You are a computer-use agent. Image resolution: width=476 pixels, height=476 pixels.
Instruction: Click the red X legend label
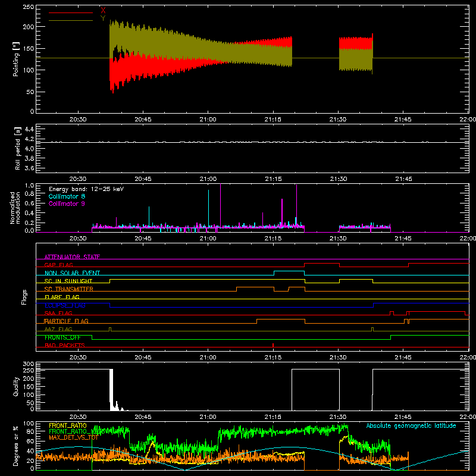(103, 10)
